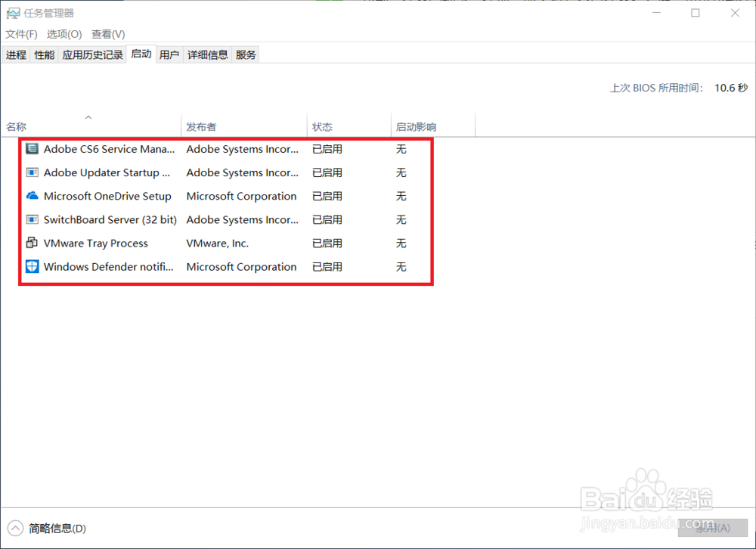Select the Windows Defender notifi... entry name
Screen dimensions: 756x549
coord(108,267)
